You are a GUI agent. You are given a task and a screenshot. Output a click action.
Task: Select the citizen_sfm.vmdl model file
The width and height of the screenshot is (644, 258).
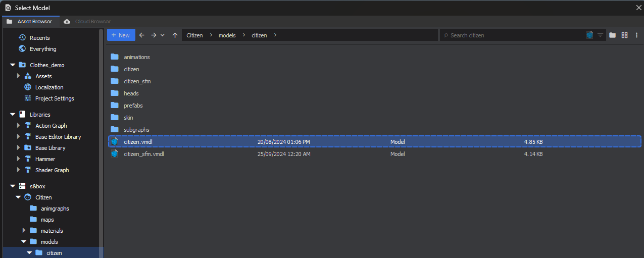click(x=143, y=154)
